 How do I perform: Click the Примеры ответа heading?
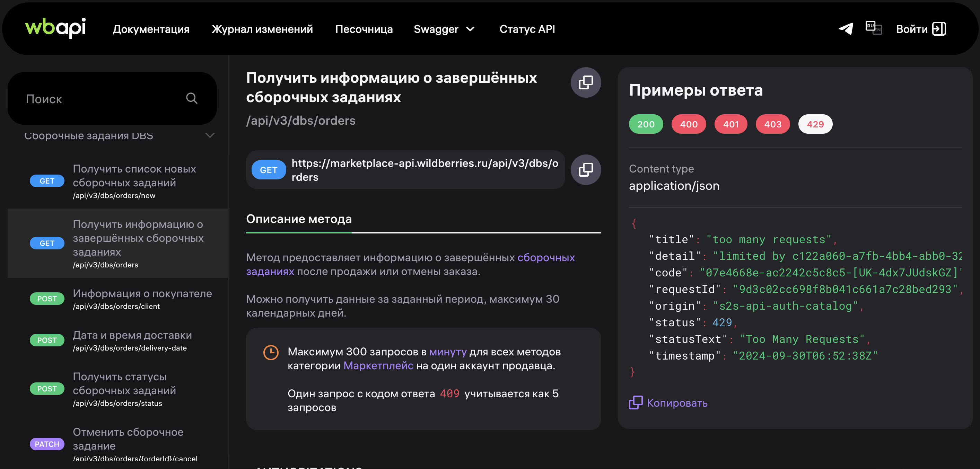pyautogui.click(x=696, y=90)
